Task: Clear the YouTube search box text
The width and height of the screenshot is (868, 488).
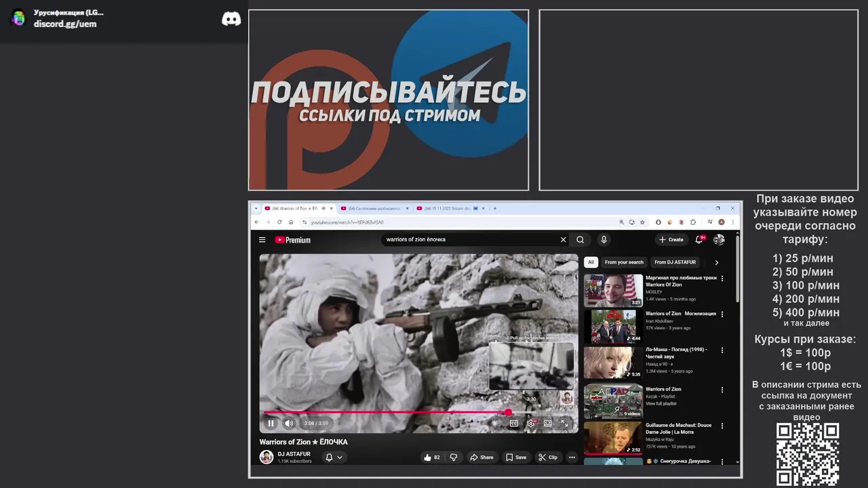Action: point(563,239)
